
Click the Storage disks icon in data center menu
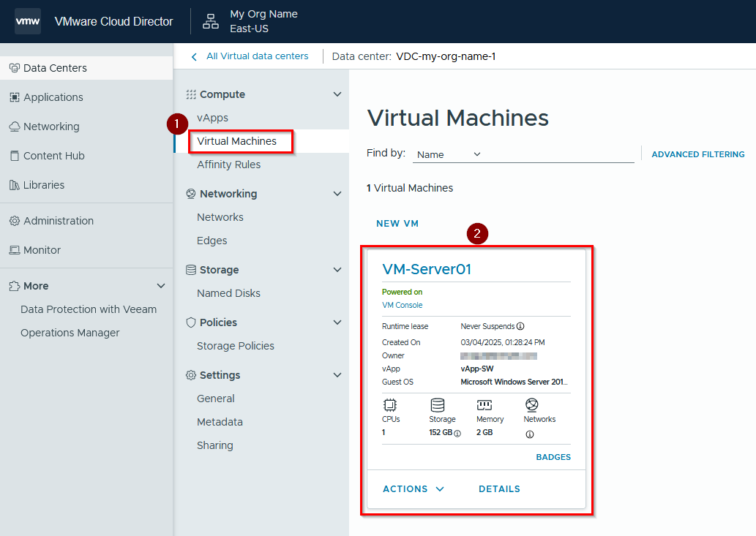click(191, 270)
